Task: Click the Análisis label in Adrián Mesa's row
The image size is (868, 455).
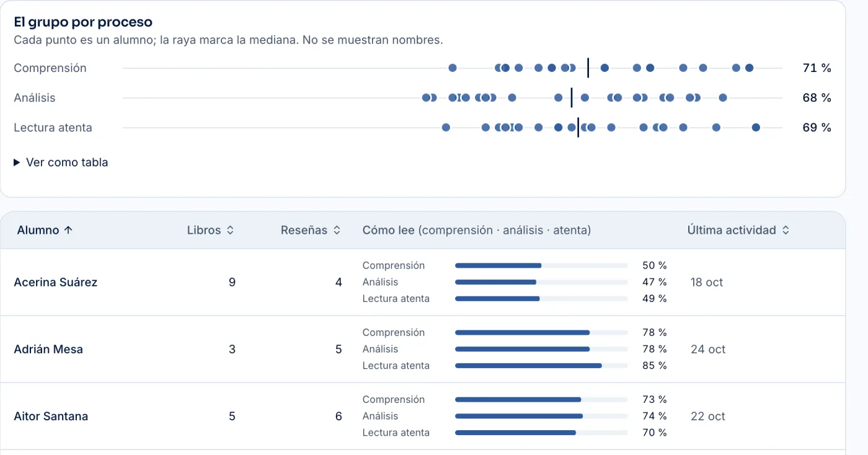Action: [x=381, y=349]
